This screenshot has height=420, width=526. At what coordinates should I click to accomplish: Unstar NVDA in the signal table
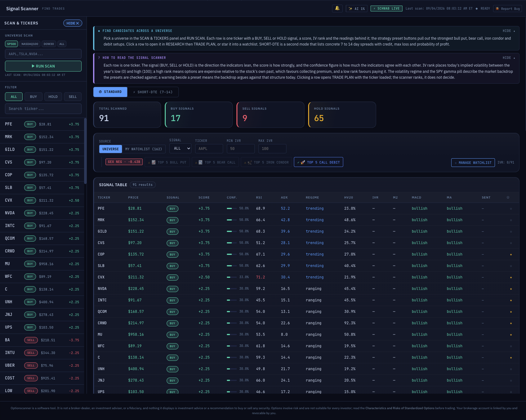click(x=511, y=289)
